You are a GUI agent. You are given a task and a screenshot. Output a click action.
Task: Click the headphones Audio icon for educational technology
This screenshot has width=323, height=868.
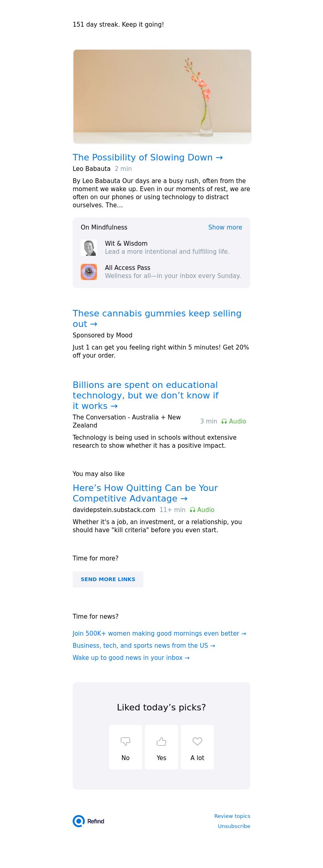click(x=224, y=421)
